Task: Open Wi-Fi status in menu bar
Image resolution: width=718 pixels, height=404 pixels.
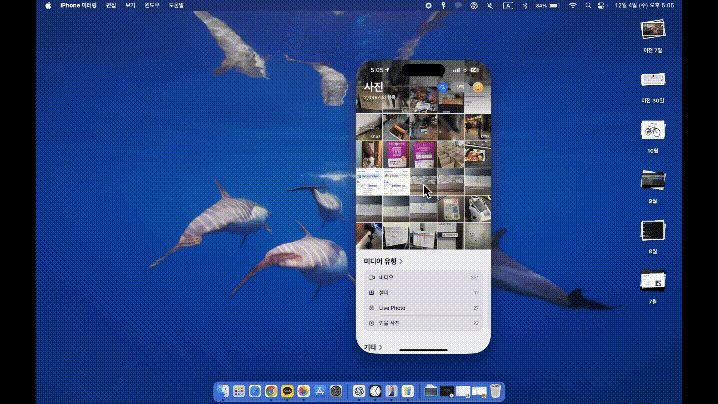Action: click(573, 5)
